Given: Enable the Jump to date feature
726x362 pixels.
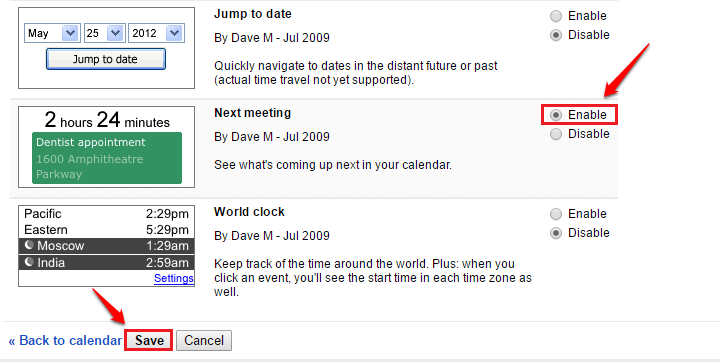Looking at the screenshot, I should tap(556, 16).
